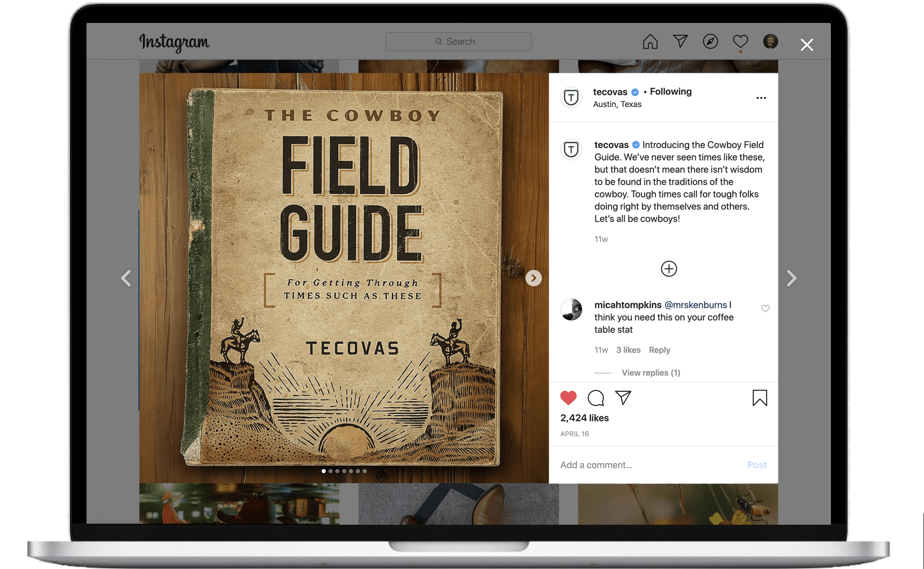The height and width of the screenshot is (569, 924).
Task: View the comment's 3 likes
Action: click(x=628, y=350)
